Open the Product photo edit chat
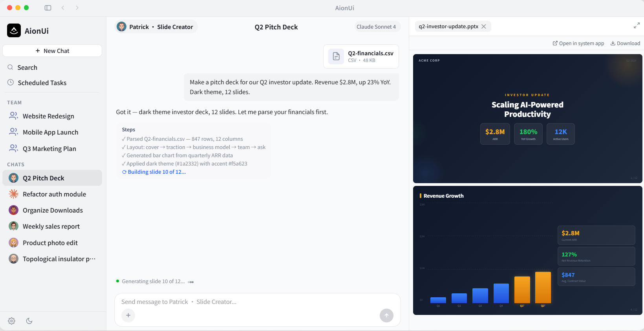 (52, 243)
